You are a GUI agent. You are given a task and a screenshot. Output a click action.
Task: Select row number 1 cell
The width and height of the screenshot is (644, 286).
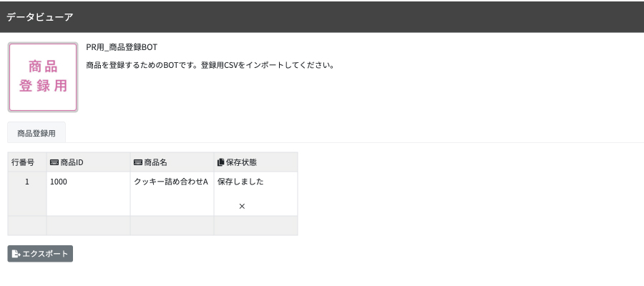pyautogui.click(x=27, y=194)
